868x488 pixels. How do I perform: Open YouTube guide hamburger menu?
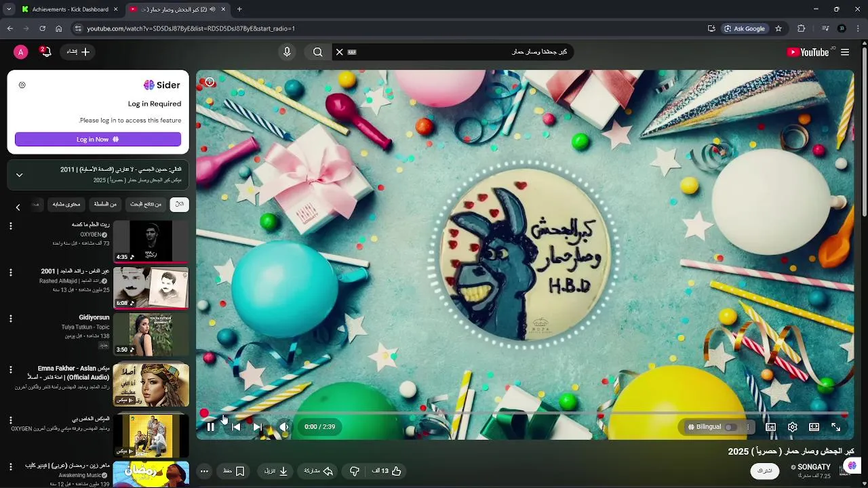845,52
